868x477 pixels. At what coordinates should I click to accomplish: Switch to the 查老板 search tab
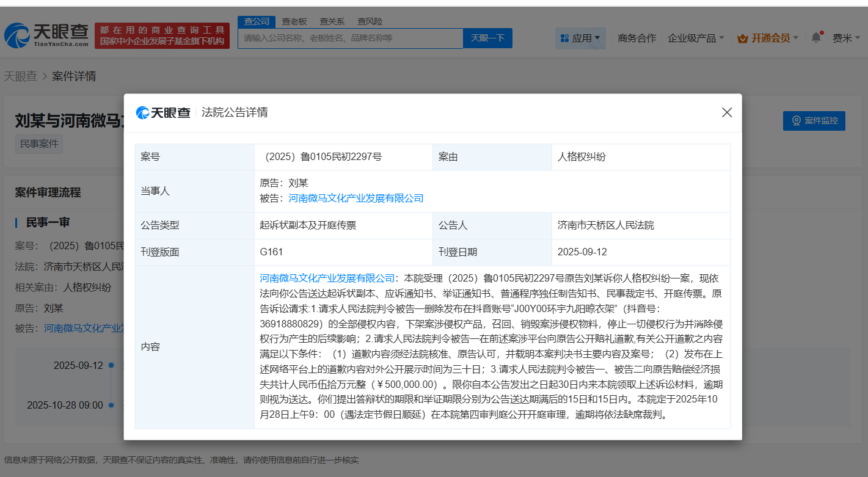[x=293, y=21]
